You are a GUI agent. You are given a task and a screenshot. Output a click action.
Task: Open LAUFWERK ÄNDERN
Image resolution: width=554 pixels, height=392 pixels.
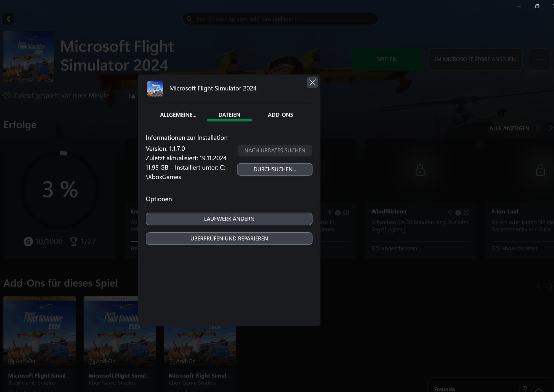point(229,219)
